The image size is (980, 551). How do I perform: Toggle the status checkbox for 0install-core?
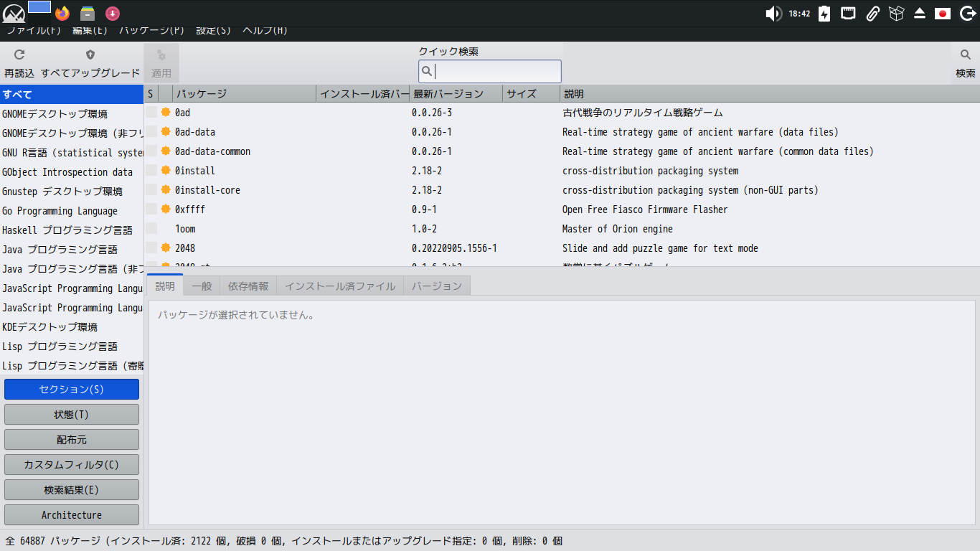(151, 190)
